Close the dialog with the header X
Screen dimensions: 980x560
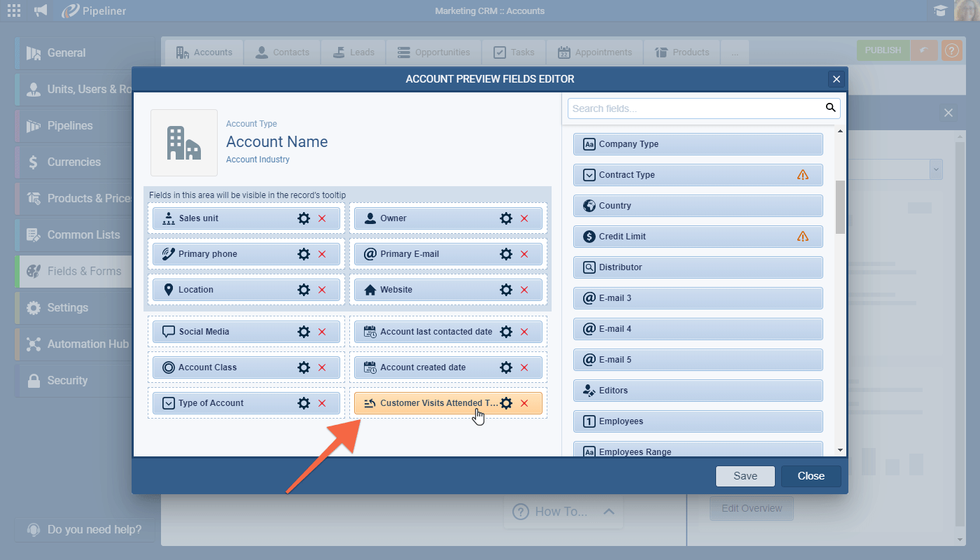pyautogui.click(x=835, y=79)
